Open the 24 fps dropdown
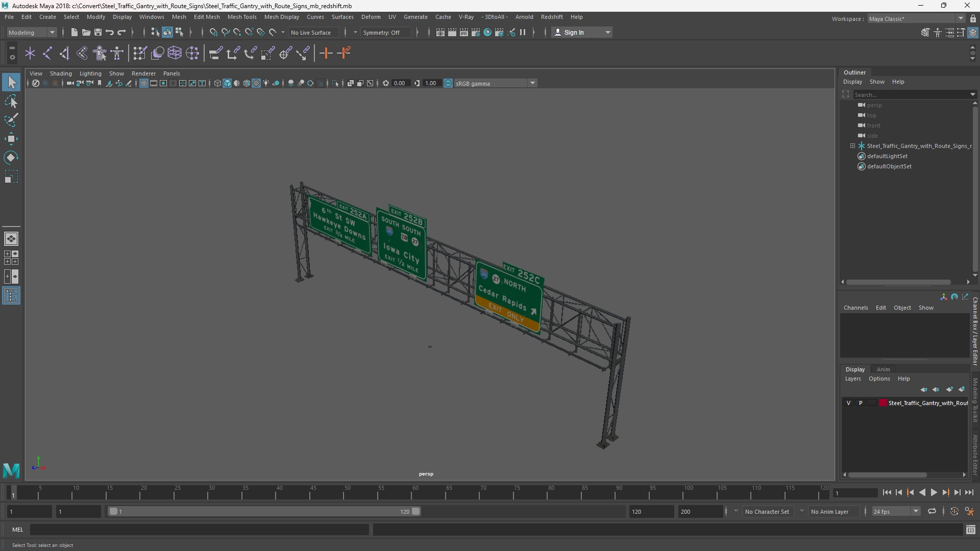This screenshot has height=551, width=980. pyautogui.click(x=895, y=511)
